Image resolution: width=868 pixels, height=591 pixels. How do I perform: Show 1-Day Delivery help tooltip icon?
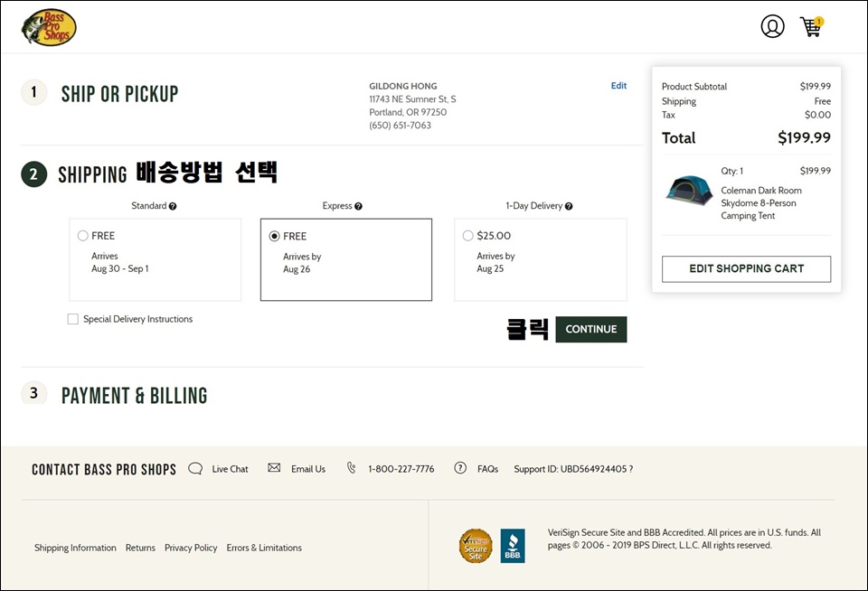569,206
